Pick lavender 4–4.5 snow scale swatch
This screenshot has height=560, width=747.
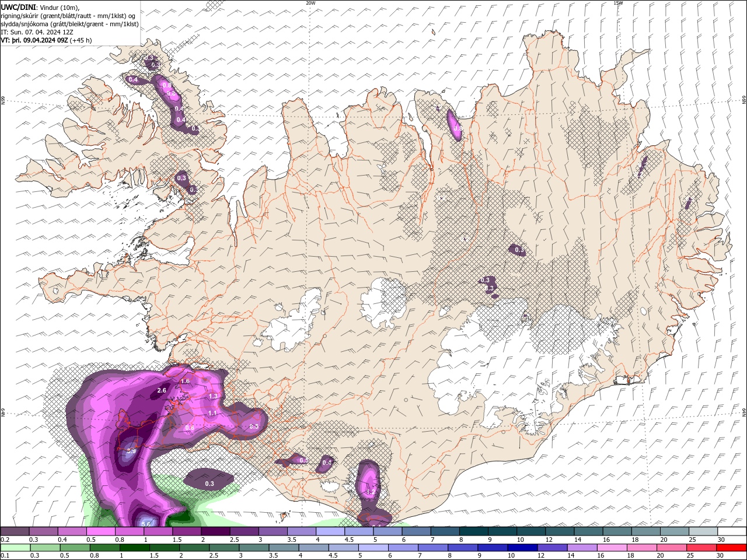click(x=330, y=531)
